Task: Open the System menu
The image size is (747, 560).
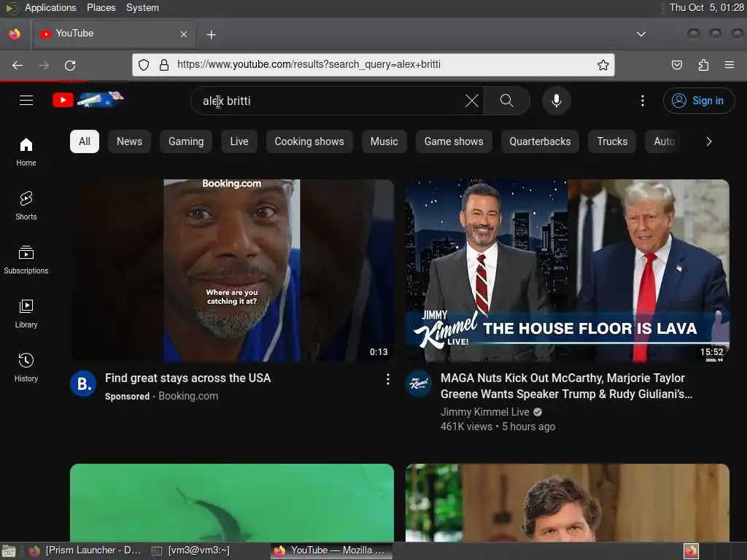Action: [142, 7]
